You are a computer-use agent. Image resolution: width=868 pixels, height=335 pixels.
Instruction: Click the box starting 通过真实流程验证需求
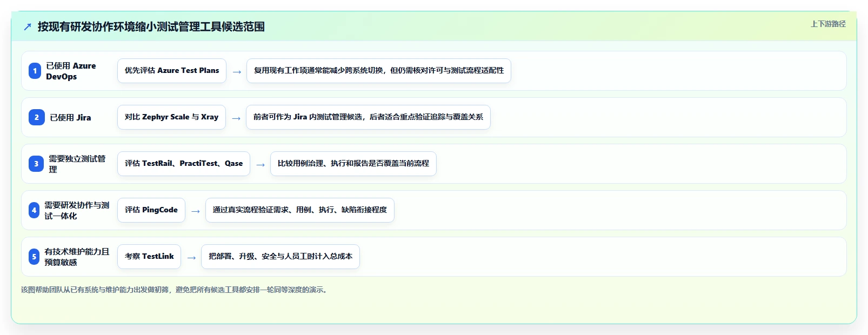coord(300,210)
